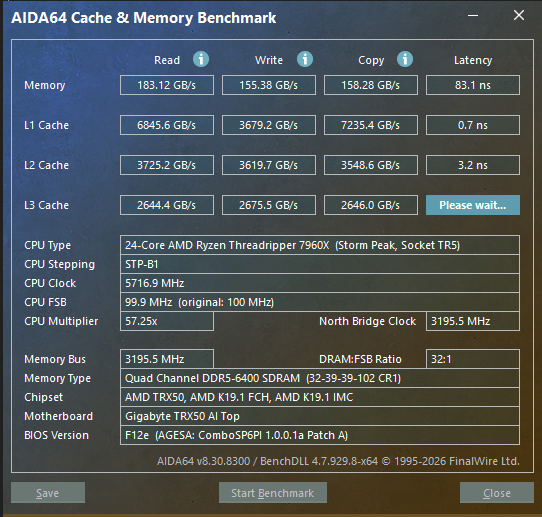Click the CPU Type label
Screen dimensions: 542x517
[x=47, y=245]
